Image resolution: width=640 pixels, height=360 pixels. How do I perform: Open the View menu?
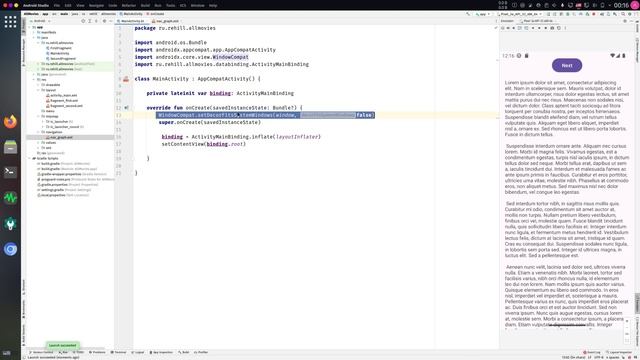[80, 6]
